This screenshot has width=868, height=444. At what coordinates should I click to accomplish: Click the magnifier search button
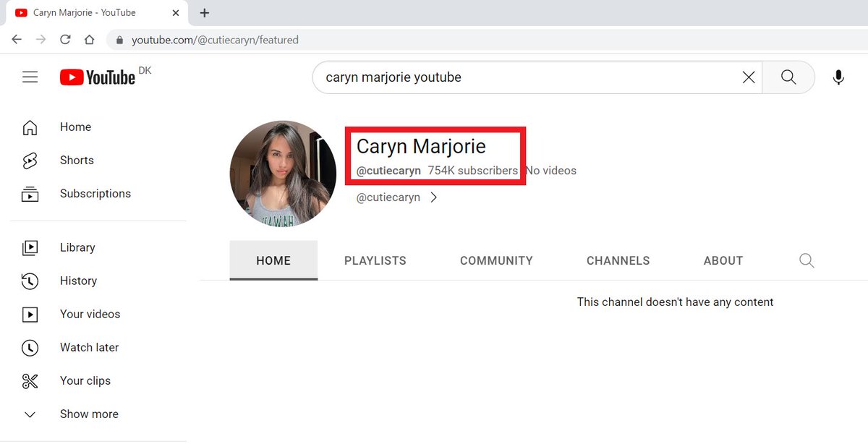[x=788, y=77]
